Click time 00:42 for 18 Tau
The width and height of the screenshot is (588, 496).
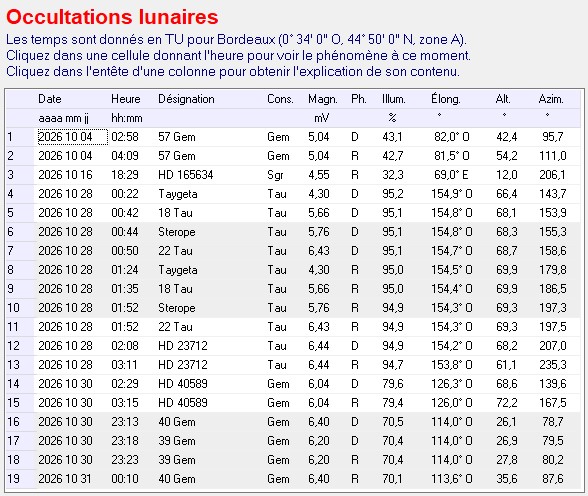(125, 213)
